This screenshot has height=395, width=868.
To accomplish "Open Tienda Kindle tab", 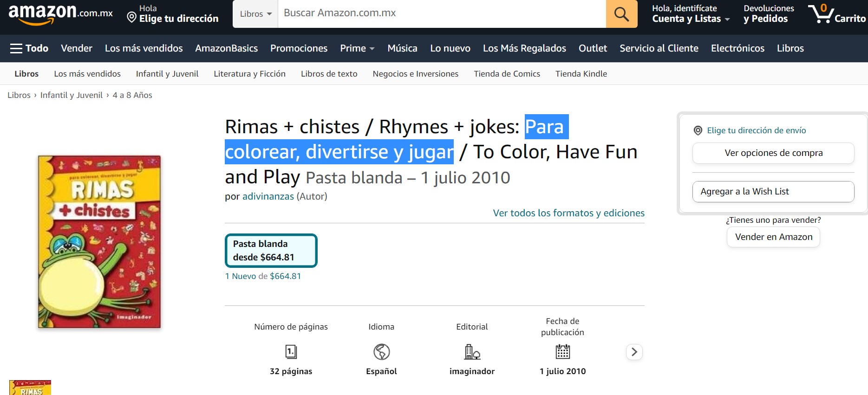I will (x=581, y=74).
